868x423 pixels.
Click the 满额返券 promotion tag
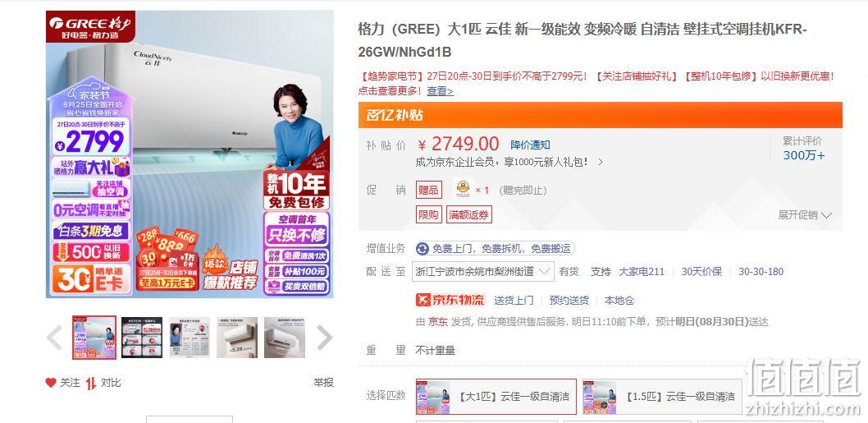pyautogui.click(x=469, y=214)
